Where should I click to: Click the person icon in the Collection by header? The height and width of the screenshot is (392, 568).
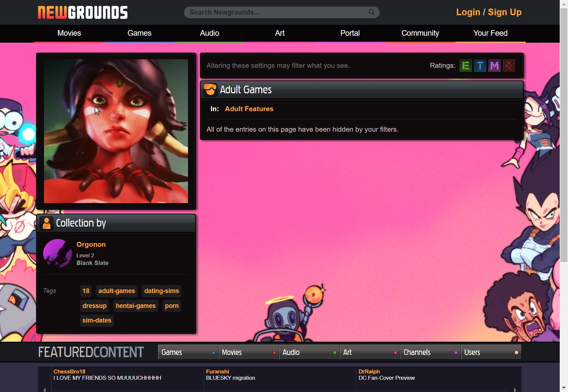(47, 223)
